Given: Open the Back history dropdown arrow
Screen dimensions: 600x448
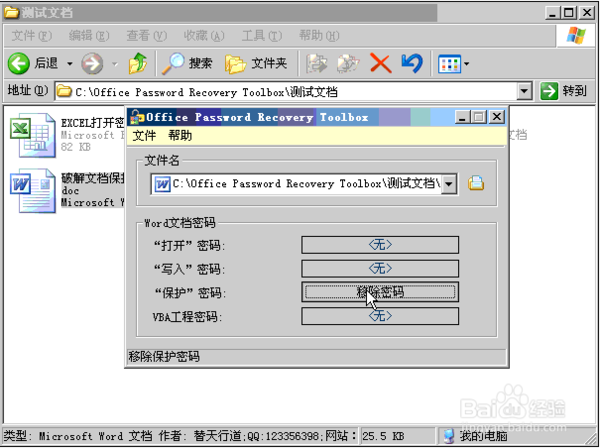Looking at the screenshot, I should click(70, 64).
